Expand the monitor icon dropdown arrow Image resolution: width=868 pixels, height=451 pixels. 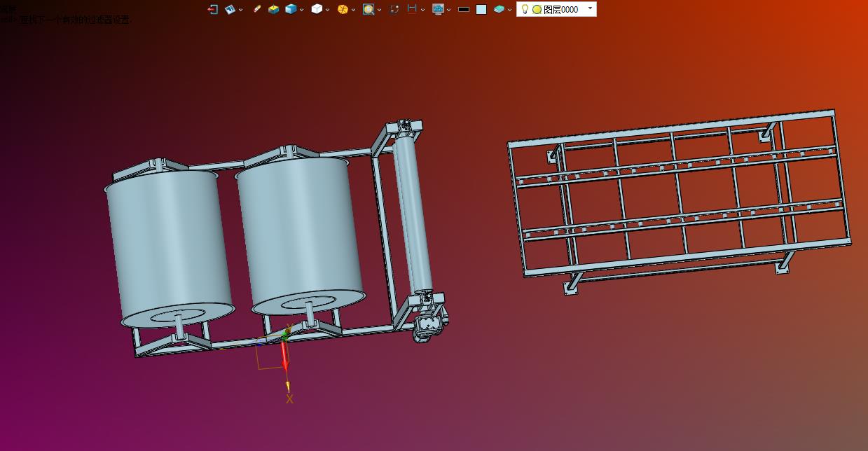(x=448, y=10)
